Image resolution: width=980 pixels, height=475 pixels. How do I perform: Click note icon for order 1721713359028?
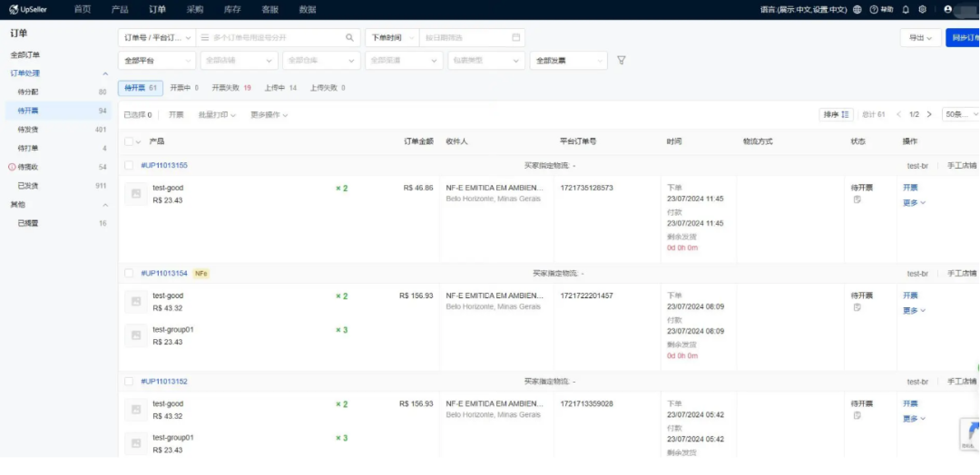pos(857,416)
